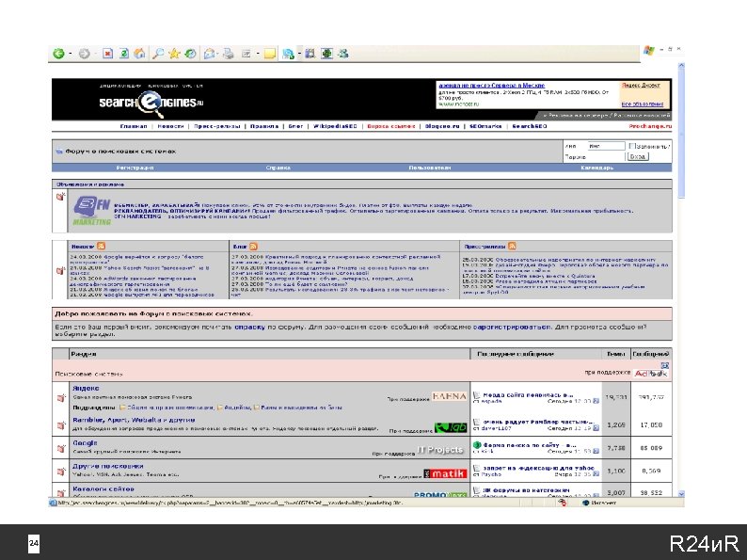Open the Яндекс forum section link
The image size is (747, 560).
pyautogui.click(x=86, y=389)
